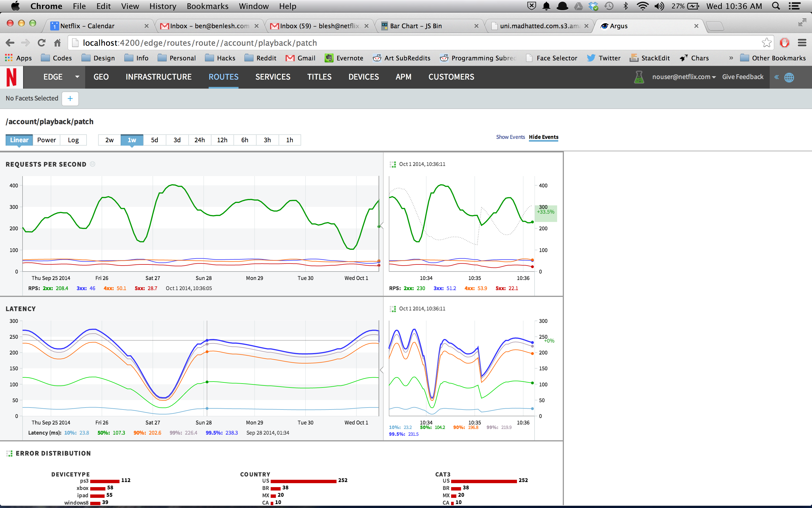This screenshot has width=812, height=508.
Task: Open Apps bookmarks shortcut
Action: (x=18, y=58)
